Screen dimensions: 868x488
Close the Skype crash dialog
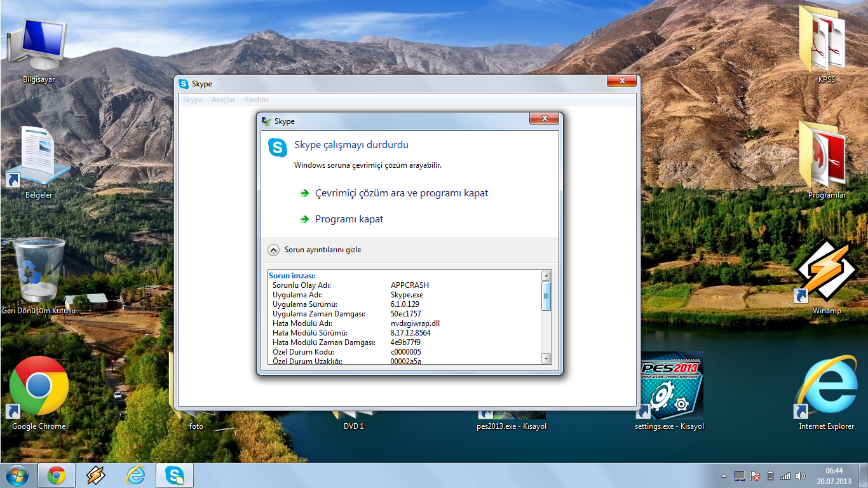544,118
